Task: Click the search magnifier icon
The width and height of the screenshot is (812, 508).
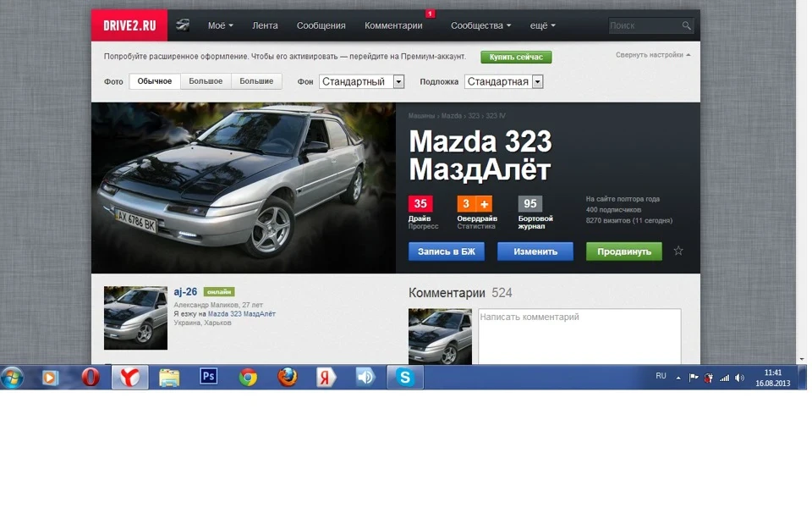Action: (x=686, y=25)
